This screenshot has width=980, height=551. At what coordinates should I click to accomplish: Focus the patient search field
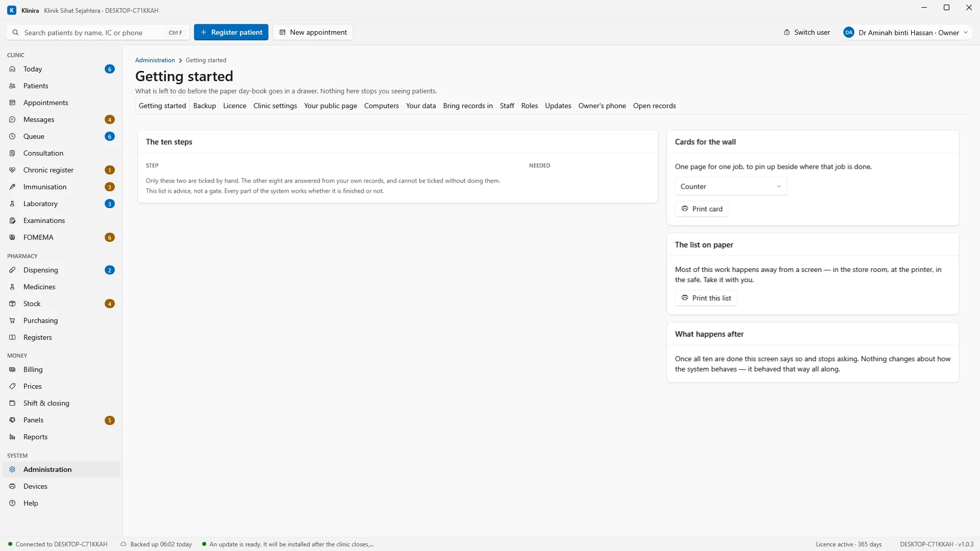point(98,32)
